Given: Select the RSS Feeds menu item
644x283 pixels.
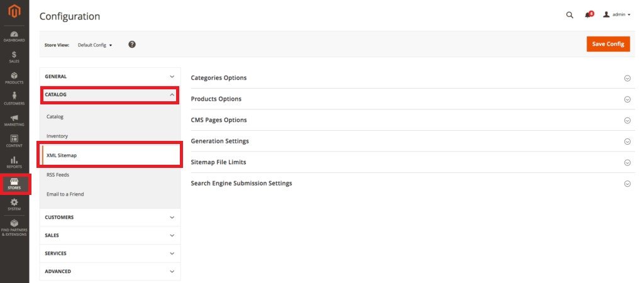Looking at the screenshot, I should pos(58,175).
